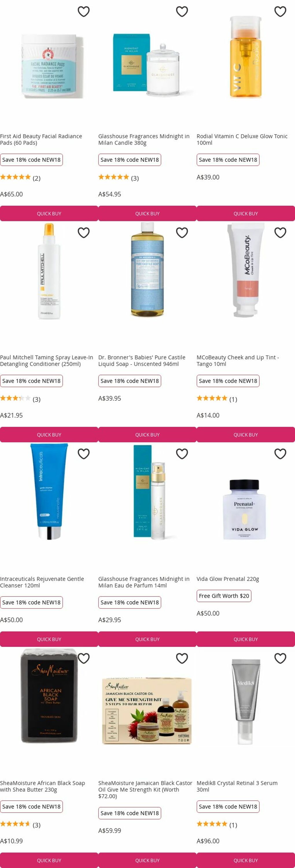Open SheaMoisture African Black Soap product title
295x868 pixels.
tap(43, 786)
